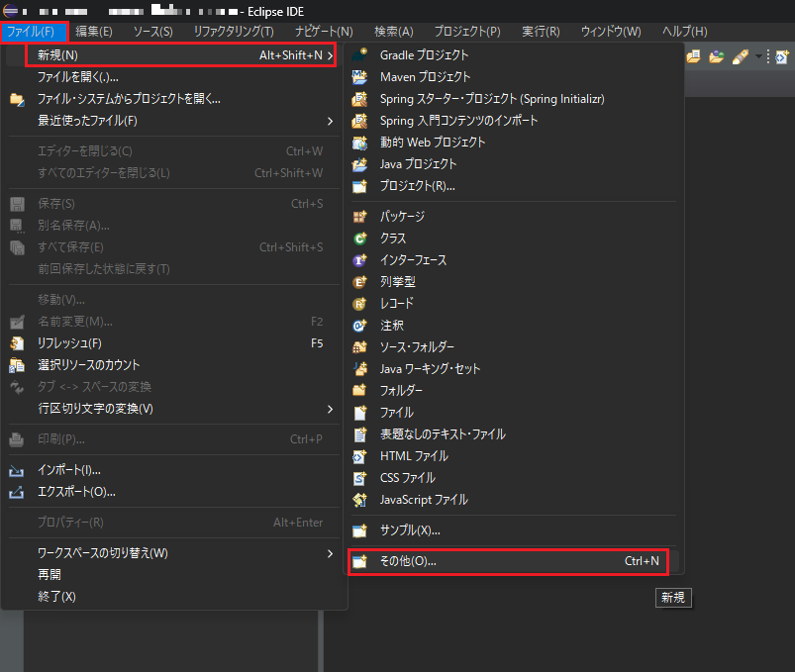Click the ソース・フォルダー icon
Viewport: 795px width, 672px height.
click(359, 347)
